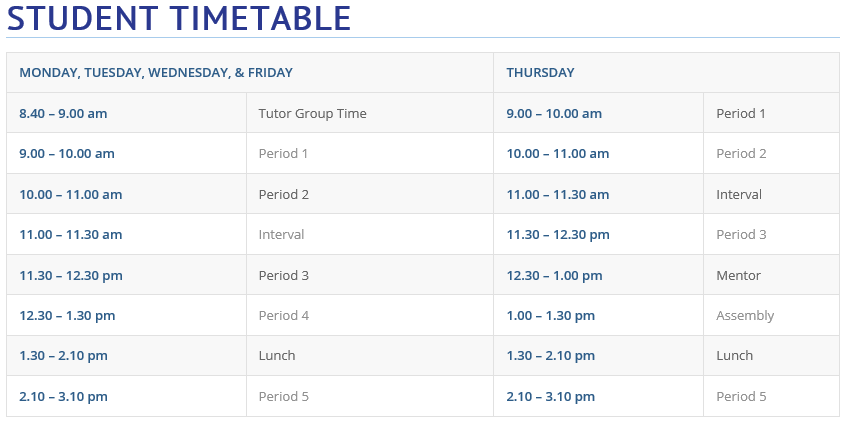Viewport: 847px width, 421px height.
Task: Select the Thursday Lunch cell
Action: [734, 356]
